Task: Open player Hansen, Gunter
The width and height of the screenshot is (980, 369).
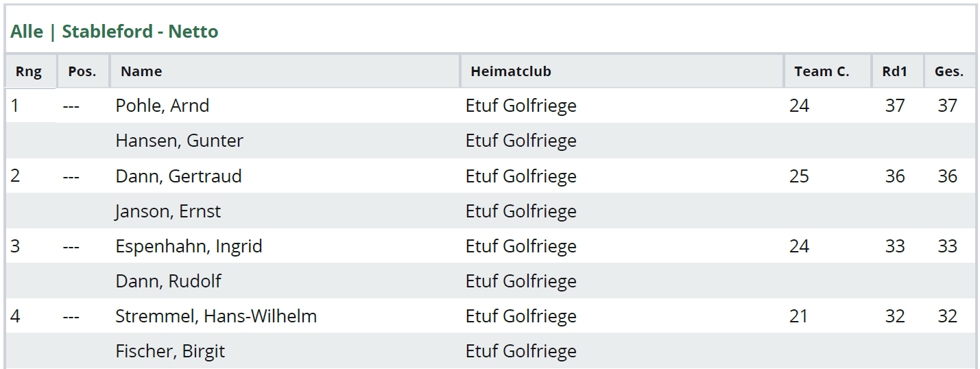Action: (x=180, y=141)
